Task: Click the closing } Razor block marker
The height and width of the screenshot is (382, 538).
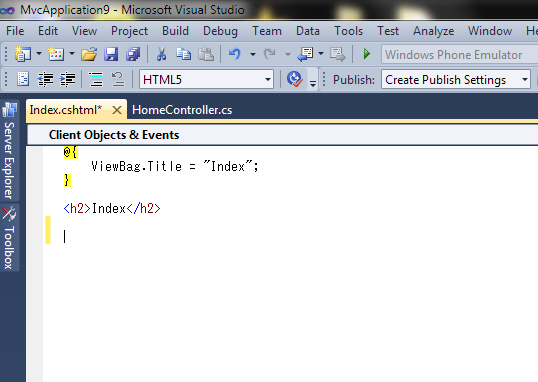Action: (67, 180)
